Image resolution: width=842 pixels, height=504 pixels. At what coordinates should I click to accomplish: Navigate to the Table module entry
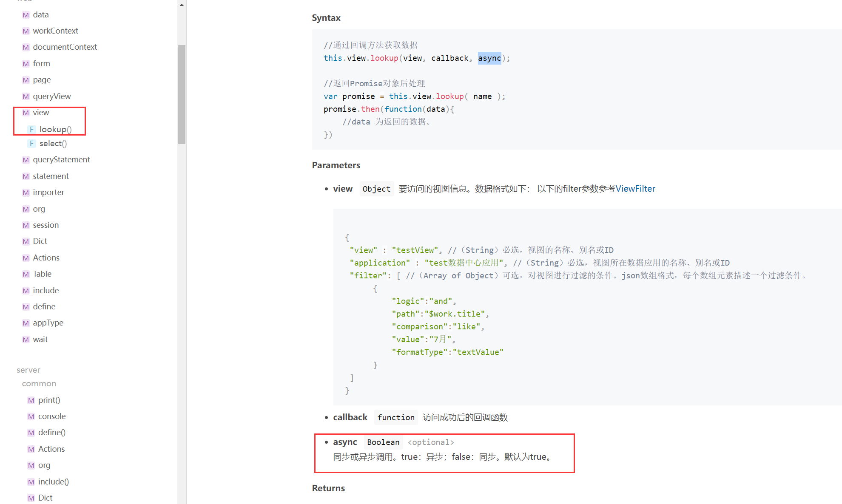[42, 274]
